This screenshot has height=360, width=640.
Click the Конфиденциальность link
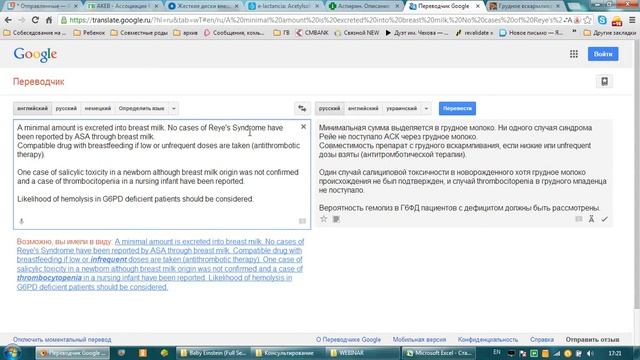click(488, 340)
